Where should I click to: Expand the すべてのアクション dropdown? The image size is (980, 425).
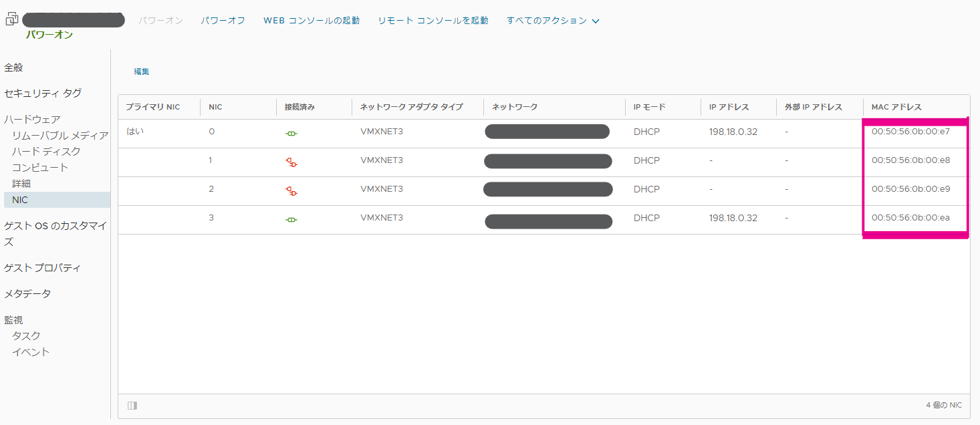click(x=553, y=21)
